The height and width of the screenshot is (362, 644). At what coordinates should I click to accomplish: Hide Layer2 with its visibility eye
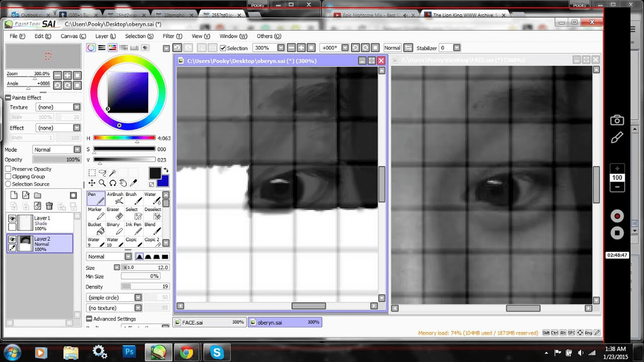(12, 240)
